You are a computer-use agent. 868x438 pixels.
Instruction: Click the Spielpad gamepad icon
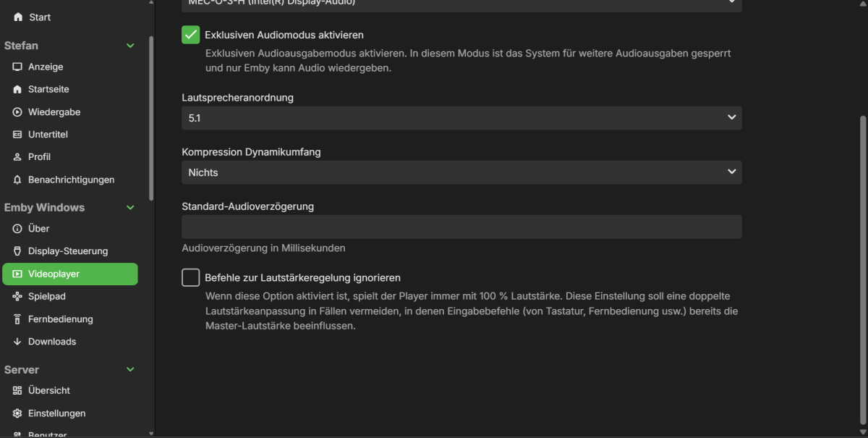[18, 297]
